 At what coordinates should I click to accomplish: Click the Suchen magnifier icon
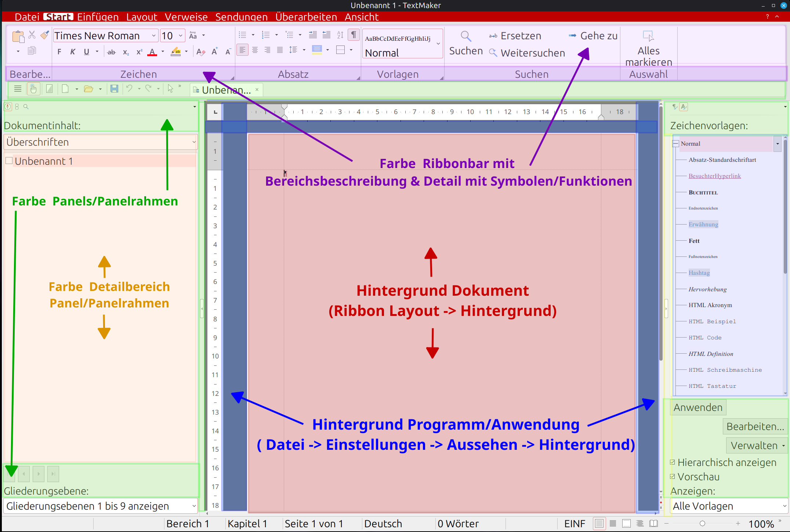coord(466,36)
